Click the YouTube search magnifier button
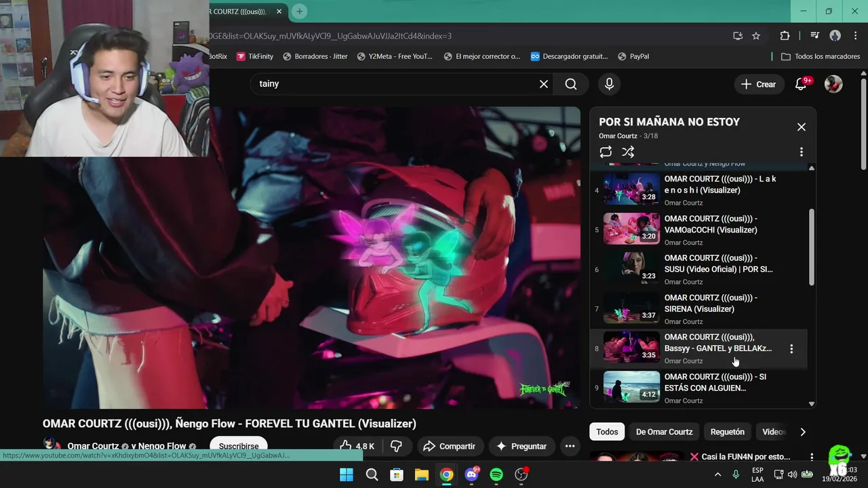 571,84
